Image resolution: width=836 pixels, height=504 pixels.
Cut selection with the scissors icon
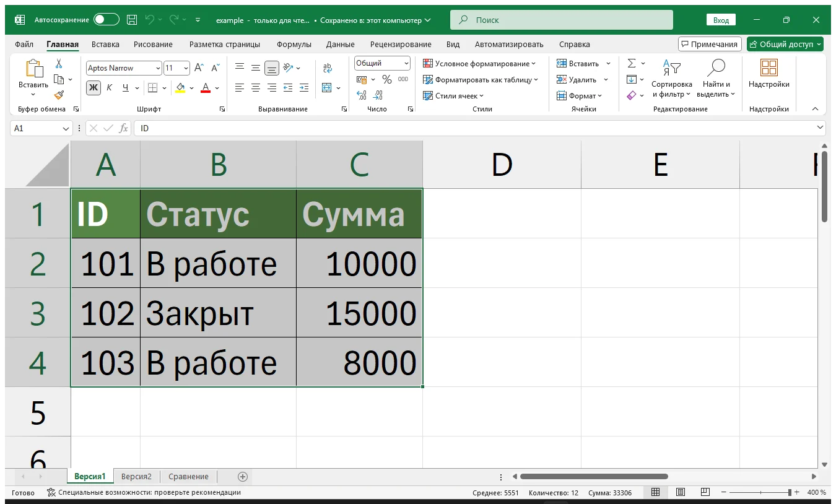point(59,64)
